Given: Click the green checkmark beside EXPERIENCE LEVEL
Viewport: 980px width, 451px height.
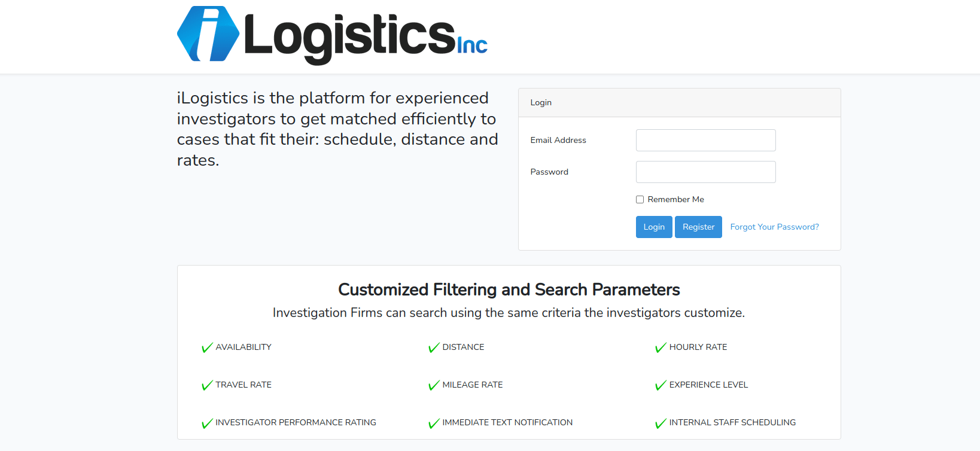Looking at the screenshot, I should pos(661,385).
